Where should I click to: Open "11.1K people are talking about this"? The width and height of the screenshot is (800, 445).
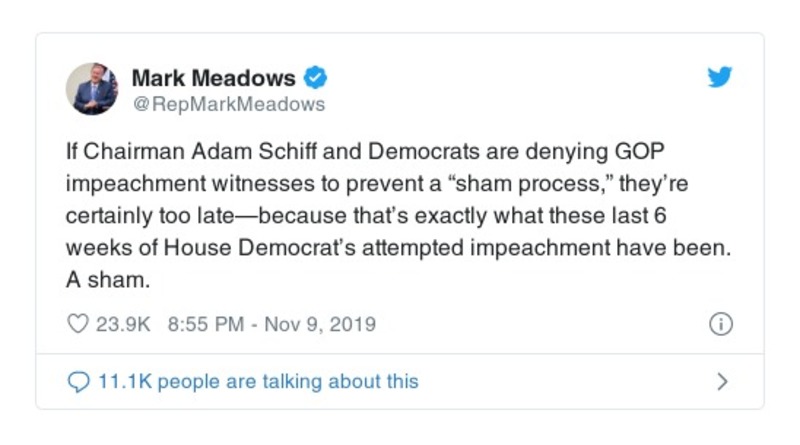(x=258, y=381)
